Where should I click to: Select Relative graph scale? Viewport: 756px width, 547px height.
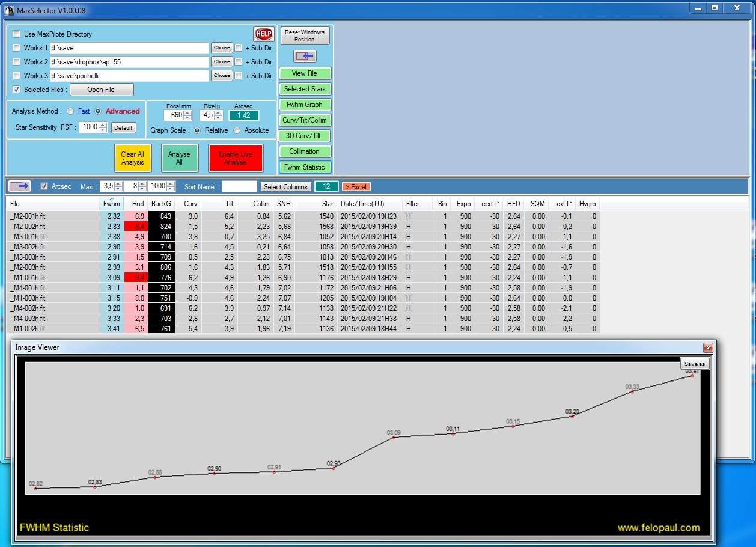coord(197,130)
